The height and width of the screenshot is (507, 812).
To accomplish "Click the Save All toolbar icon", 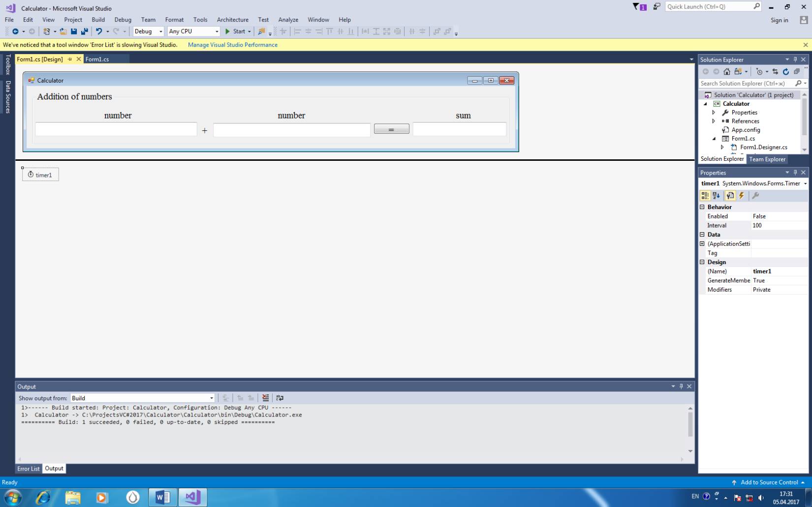I will pyautogui.click(x=85, y=31).
